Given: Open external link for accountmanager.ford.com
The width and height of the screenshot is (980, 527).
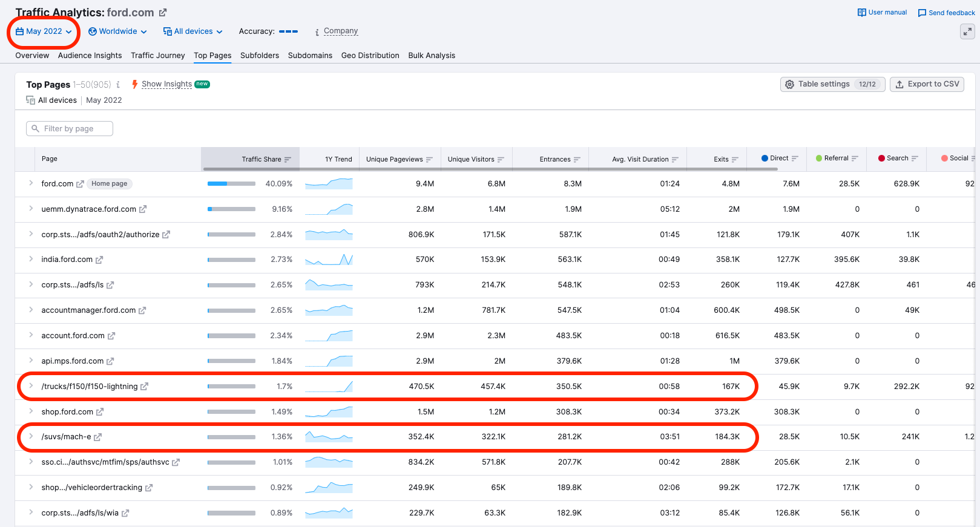Looking at the screenshot, I should pos(142,310).
